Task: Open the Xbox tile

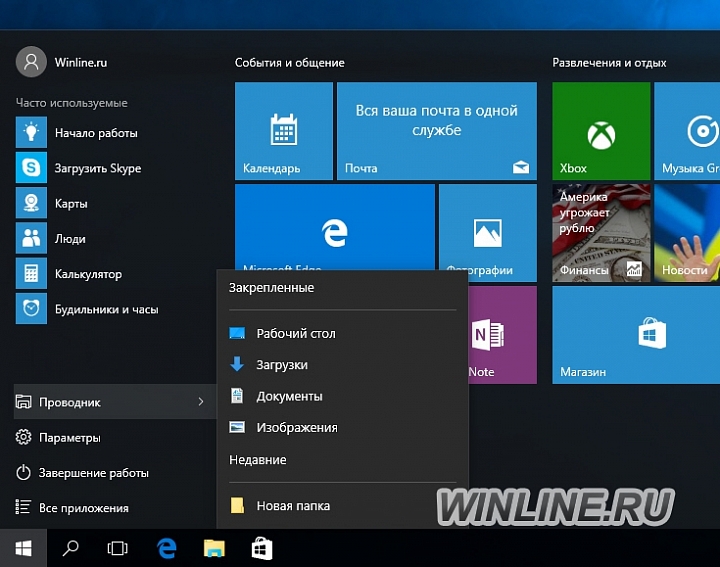Action: pyautogui.click(x=601, y=131)
